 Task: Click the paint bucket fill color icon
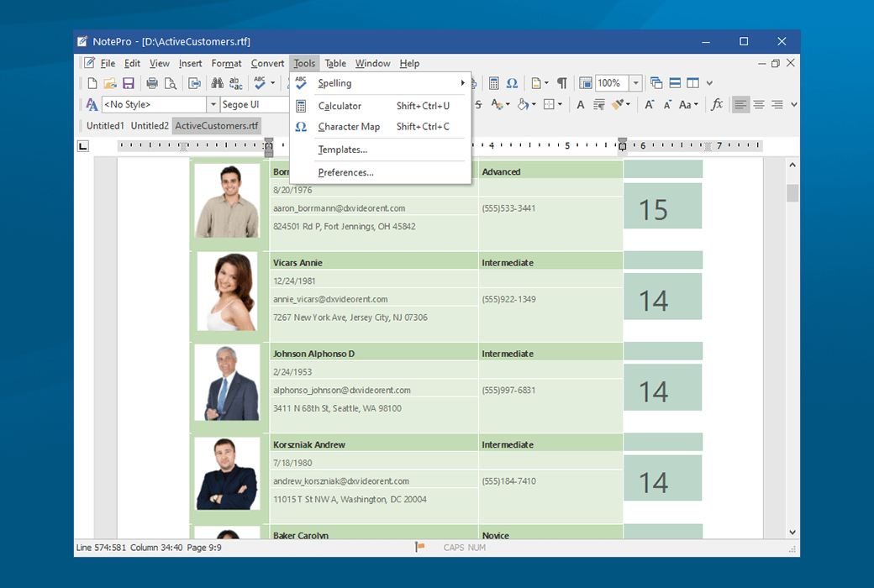coord(523,105)
